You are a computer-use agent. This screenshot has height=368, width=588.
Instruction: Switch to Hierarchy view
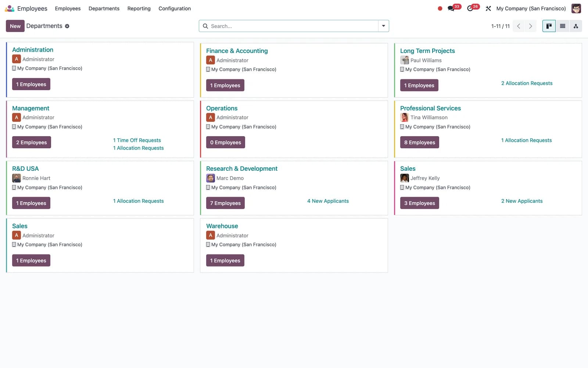(x=576, y=26)
